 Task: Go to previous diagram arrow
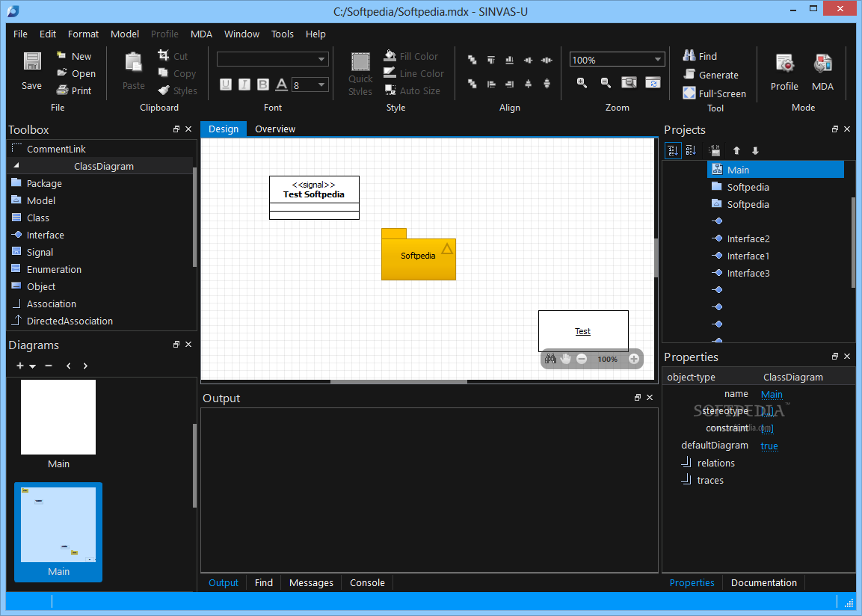pos(68,366)
